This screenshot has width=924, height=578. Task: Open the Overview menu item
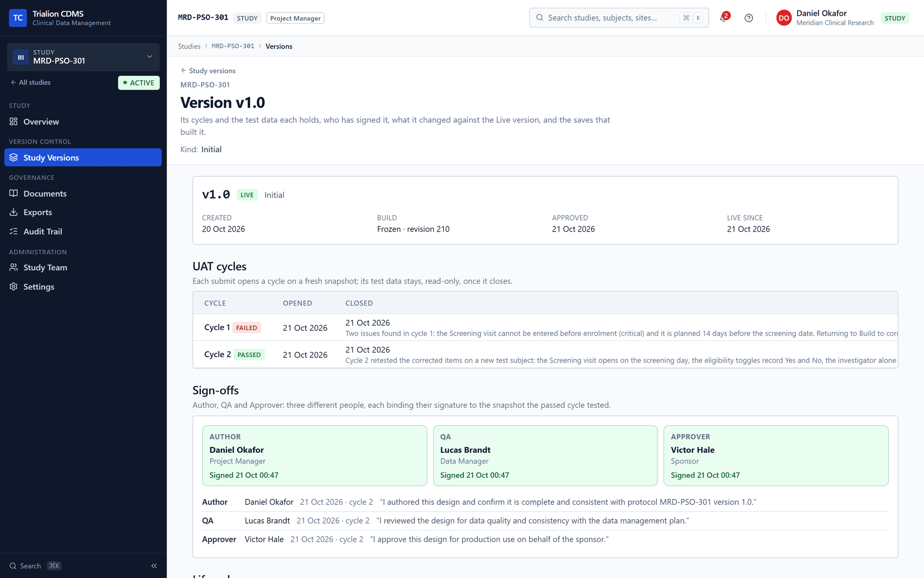click(83, 121)
